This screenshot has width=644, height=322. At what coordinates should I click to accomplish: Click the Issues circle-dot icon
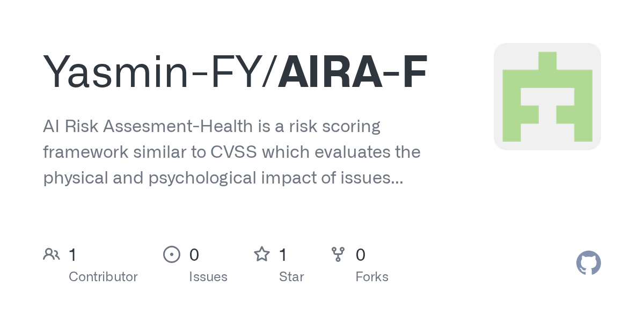(x=171, y=254)
